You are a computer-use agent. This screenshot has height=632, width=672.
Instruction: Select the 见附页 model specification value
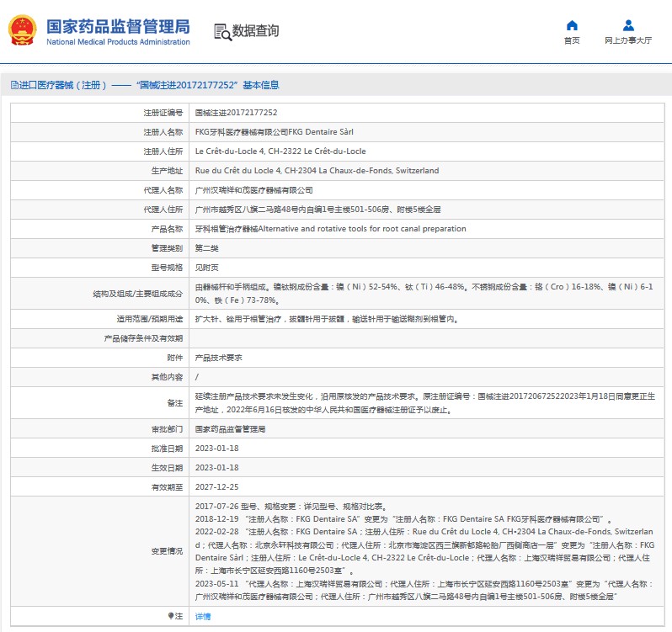tap(206, 268)
